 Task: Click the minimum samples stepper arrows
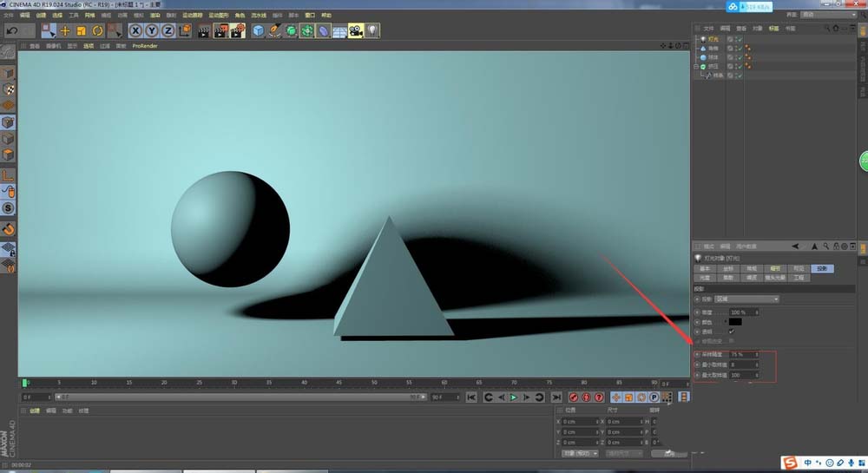tap(757, 365)
